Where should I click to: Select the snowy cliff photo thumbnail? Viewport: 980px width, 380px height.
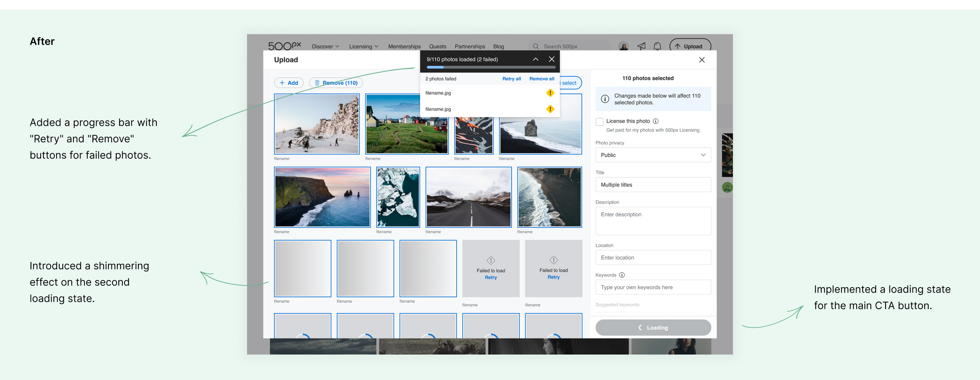pyautogui.click(x=317, y=124)
